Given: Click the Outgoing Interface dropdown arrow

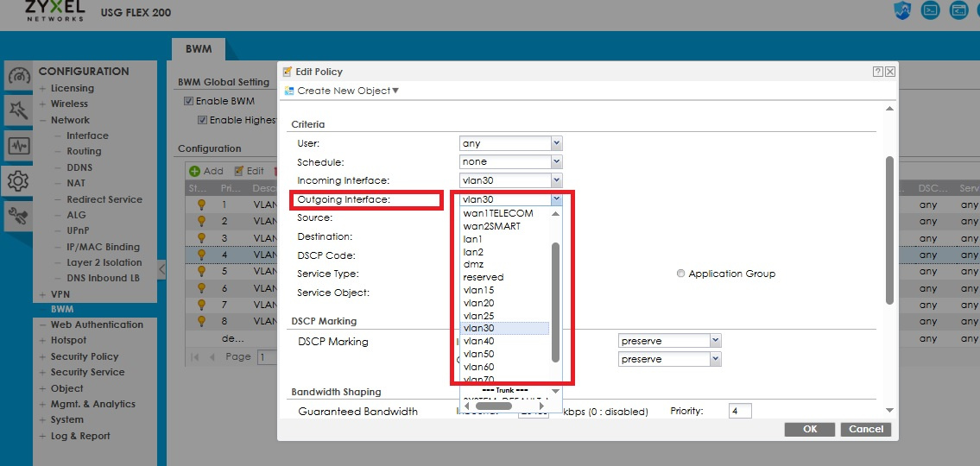Looking at the screenshot, I should pos(556,199).
